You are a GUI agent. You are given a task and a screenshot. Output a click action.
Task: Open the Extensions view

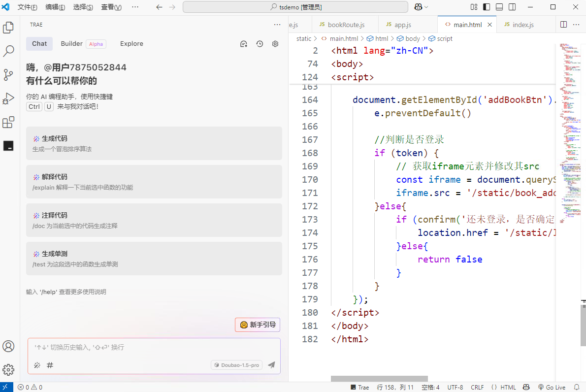[8, 122]
